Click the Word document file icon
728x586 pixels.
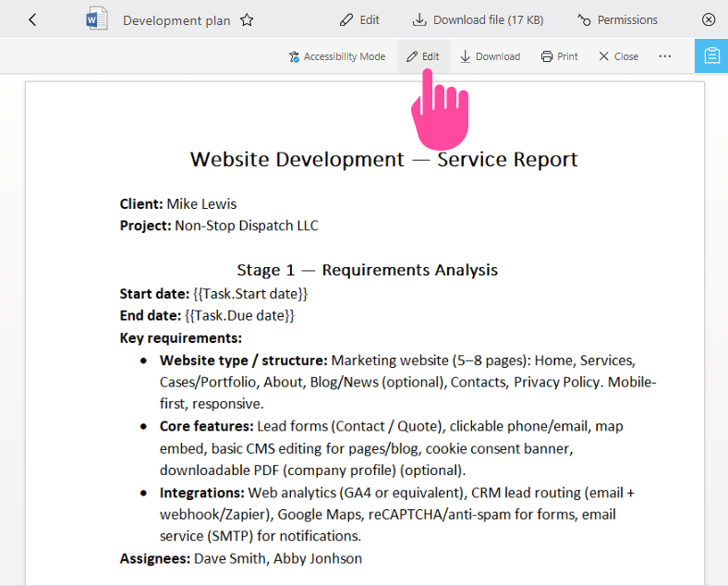coord(97,19)
